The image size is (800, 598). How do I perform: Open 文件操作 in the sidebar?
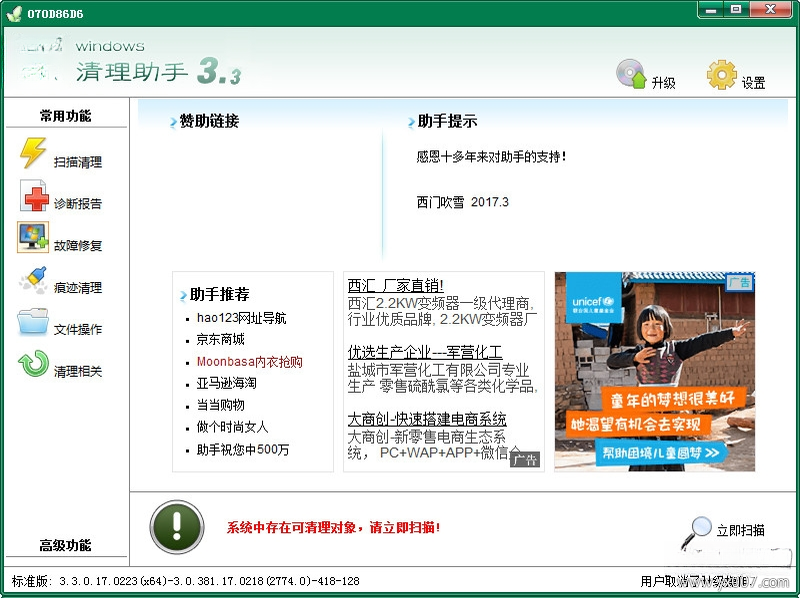78,329
